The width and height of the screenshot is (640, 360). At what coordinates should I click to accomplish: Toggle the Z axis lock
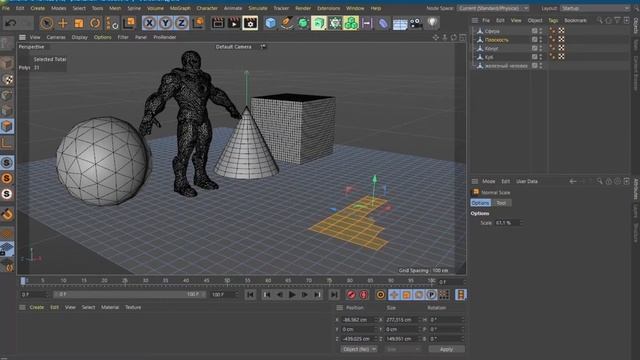tap(181, 23)
